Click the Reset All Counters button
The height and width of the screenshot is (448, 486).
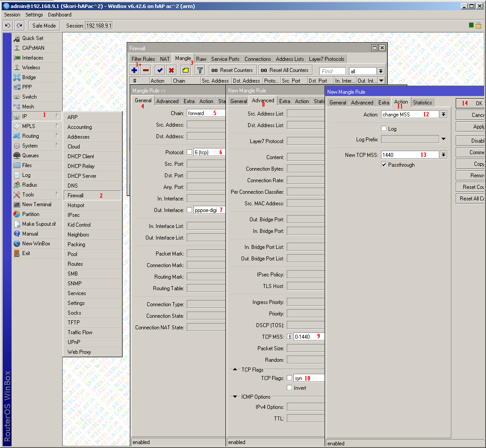[x=284, y=70]
